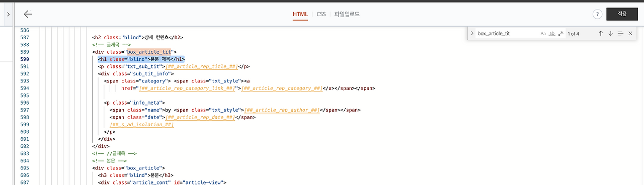Click [##_article_rep_author_##] placeholder
The image size is (644, 185).
(282, 110)
